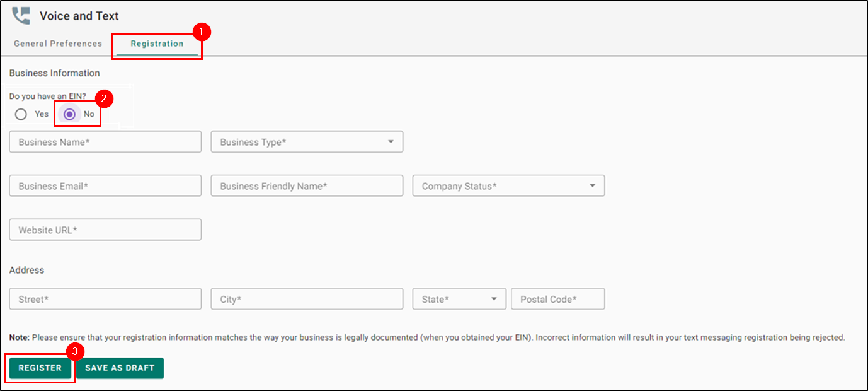Click the Register button

(40, 368)
